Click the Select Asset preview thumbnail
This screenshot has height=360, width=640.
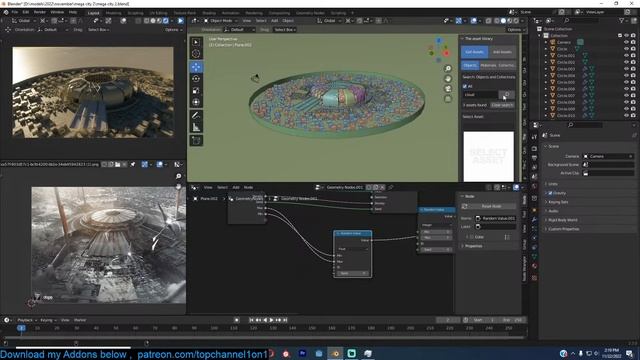click(489, 156)
